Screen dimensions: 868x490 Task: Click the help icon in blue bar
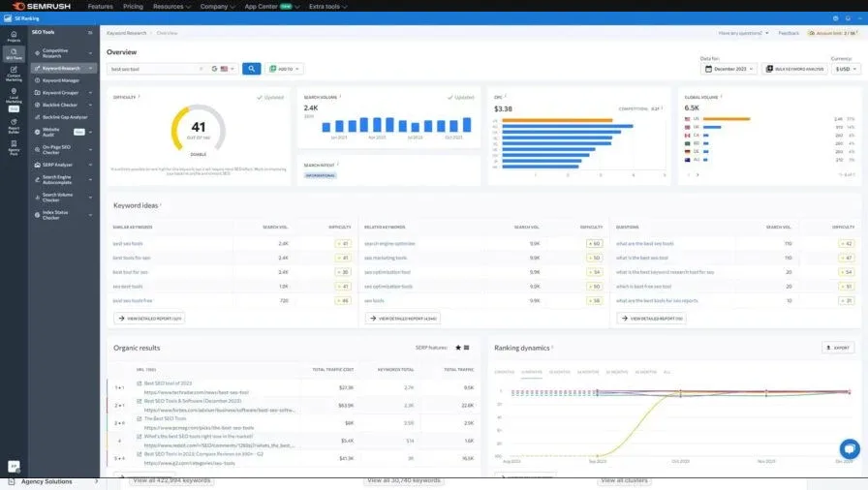[x=835, y=18]
